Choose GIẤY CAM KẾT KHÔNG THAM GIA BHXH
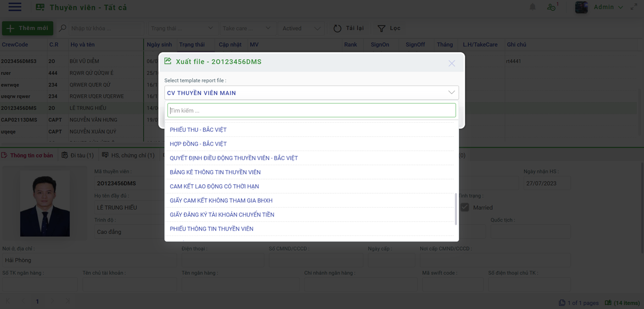The width and height of the screenshot is (644, 309). (221, 200)
